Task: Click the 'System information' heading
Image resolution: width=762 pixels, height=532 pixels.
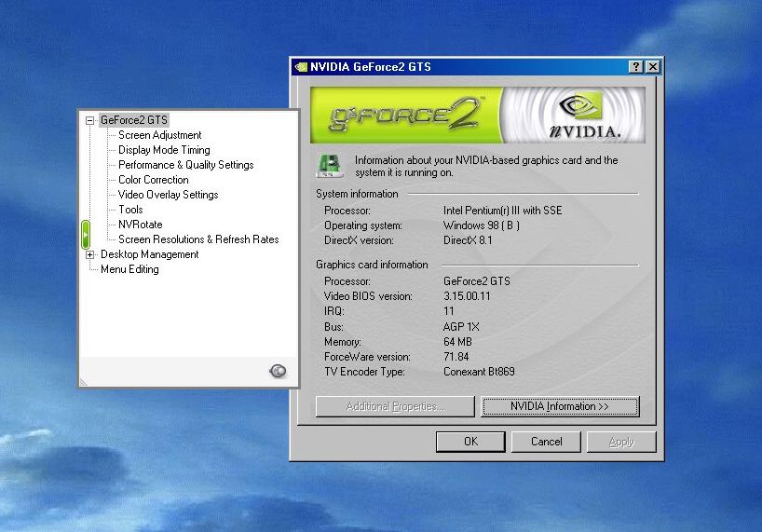Action: [357, 194]
